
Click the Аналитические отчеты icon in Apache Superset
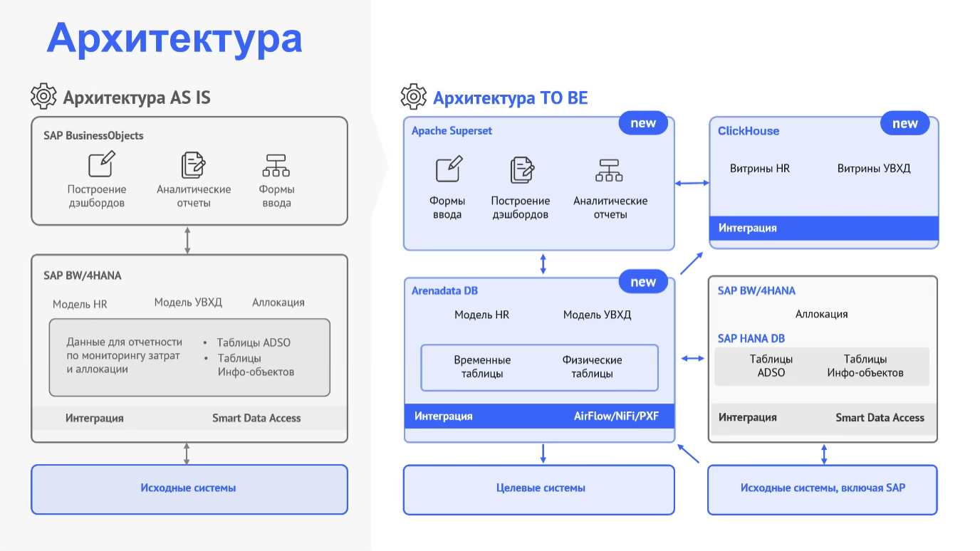[610, 170]
